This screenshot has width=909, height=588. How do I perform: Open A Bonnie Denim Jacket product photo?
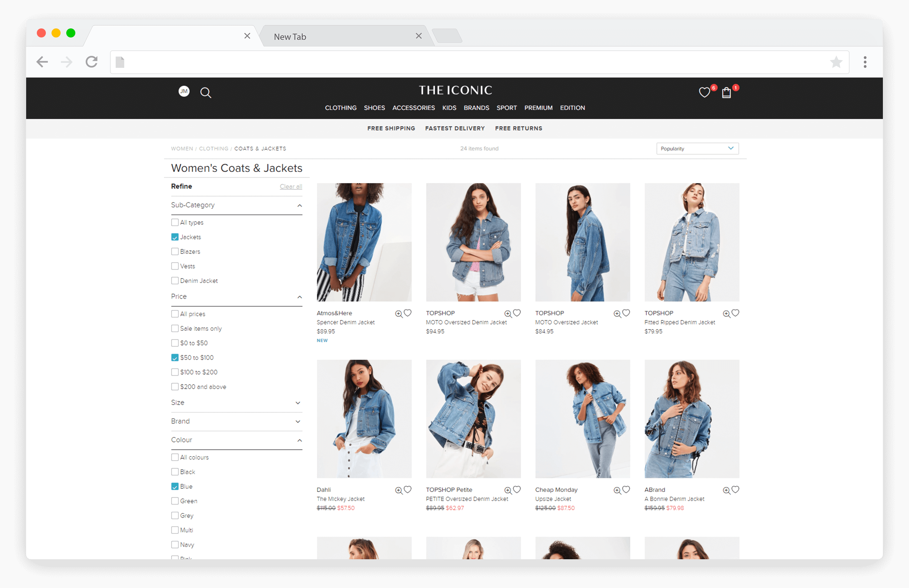[692, 419]
